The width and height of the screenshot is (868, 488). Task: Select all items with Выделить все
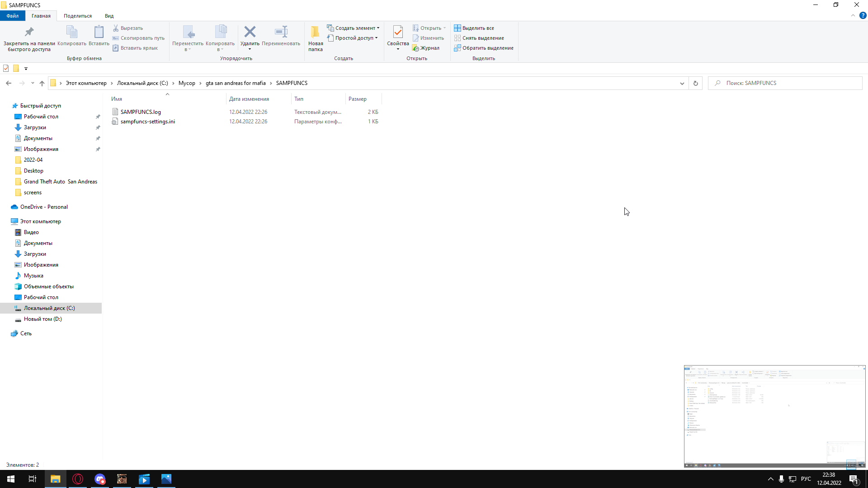pos(474,28)
